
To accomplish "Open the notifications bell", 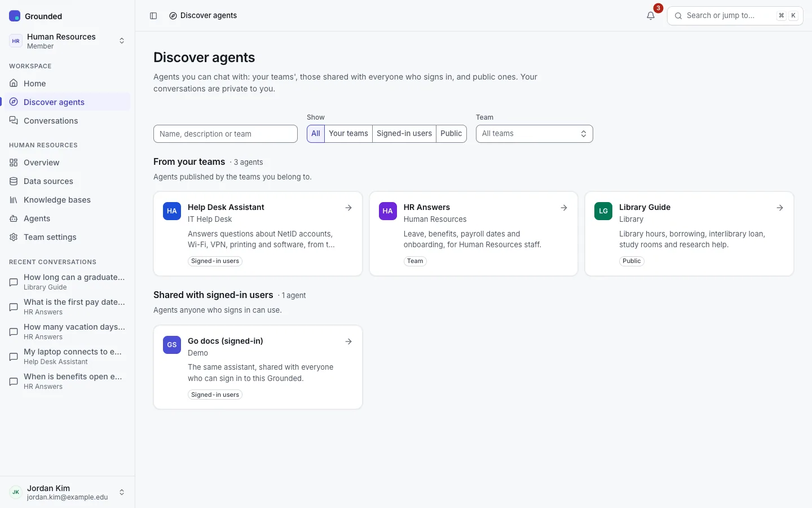I will (651, 16).
